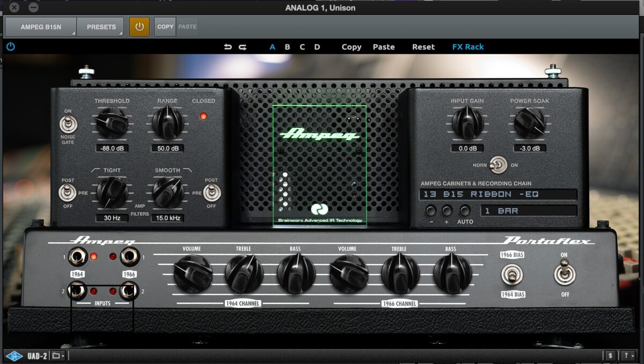The image size is (644, 364).
Task: Adjust the THRESHOLD knob
Action: click(112, 123)
